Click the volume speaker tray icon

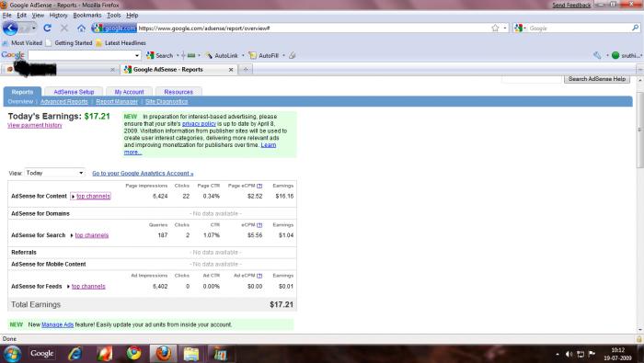(x=569, y=354)
